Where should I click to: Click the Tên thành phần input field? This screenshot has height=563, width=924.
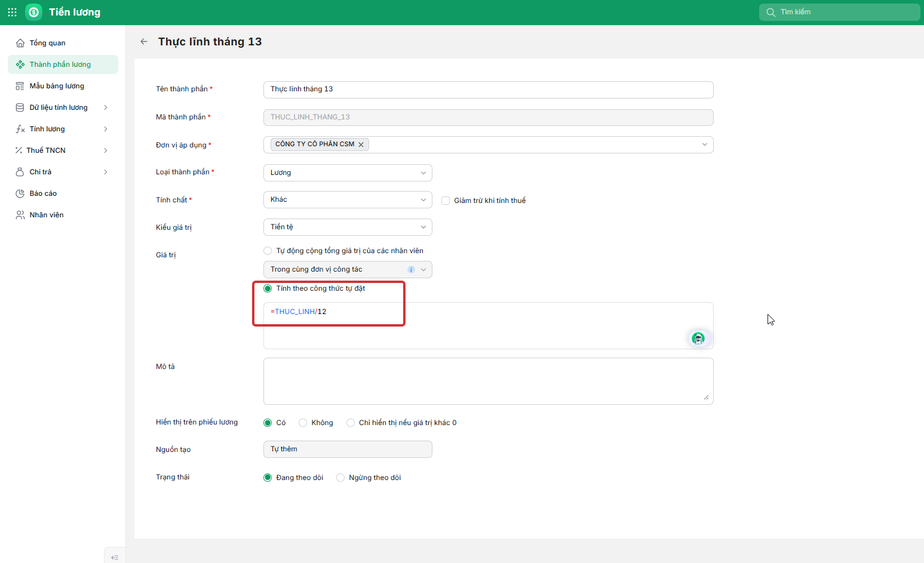click(x=488, y=90)
